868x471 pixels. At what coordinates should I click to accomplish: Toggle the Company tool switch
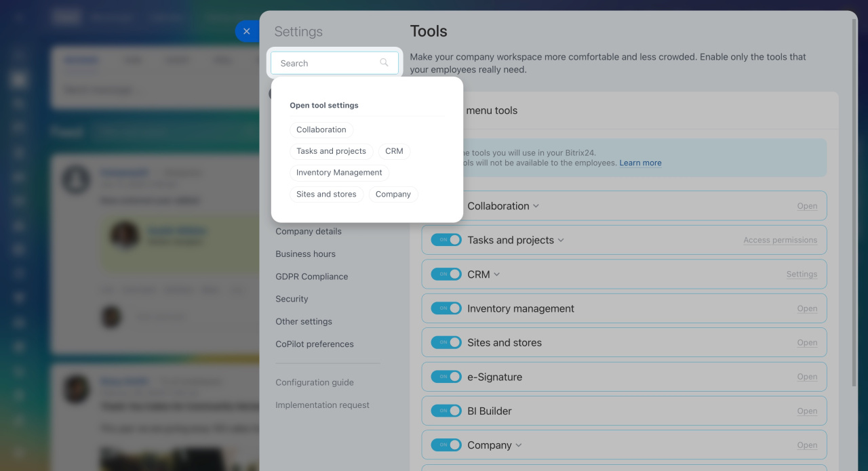[446, 445]
